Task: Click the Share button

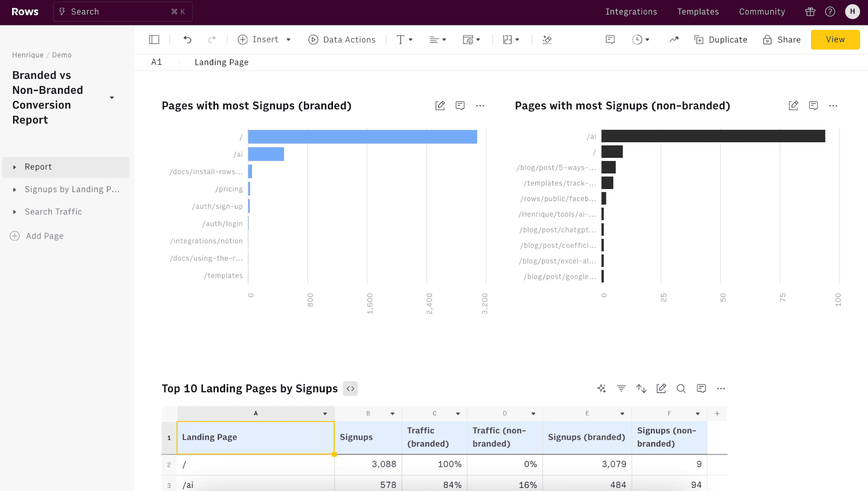Action: pyautogui.click(x=782, y=40)
